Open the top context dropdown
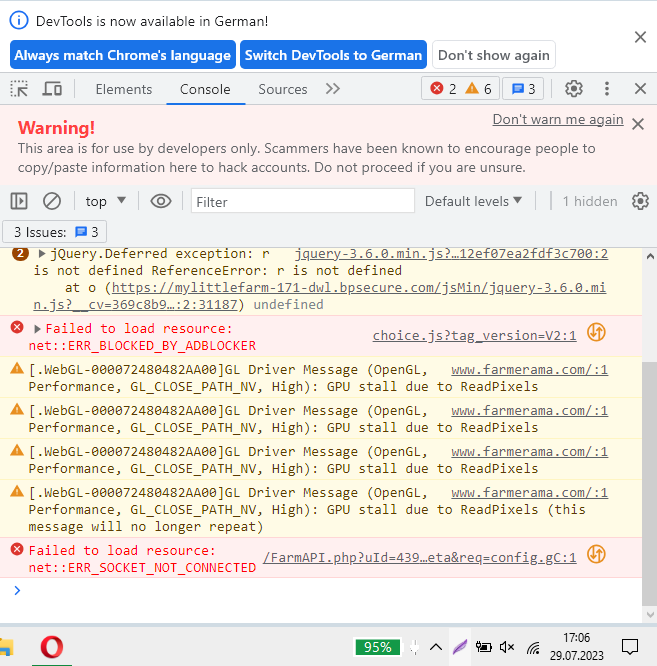The width and height of the screenshot is (657, 666). 105,201
